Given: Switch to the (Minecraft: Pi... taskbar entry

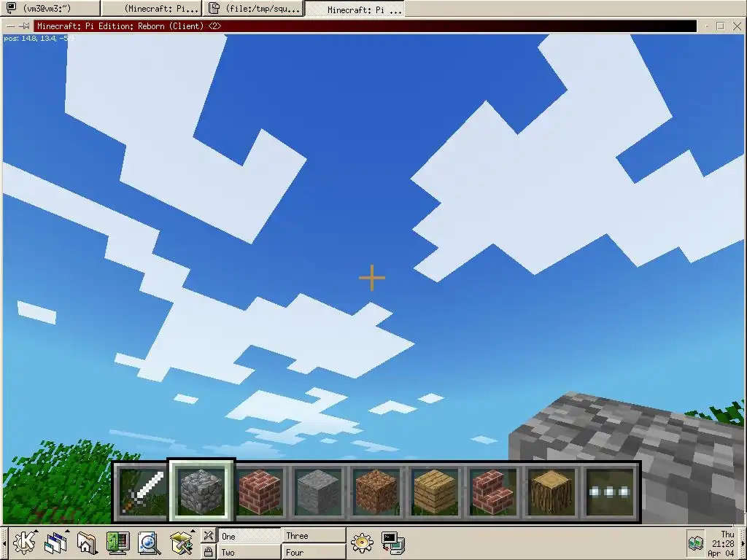Looking at the screenshot, I should coord(152,8).
